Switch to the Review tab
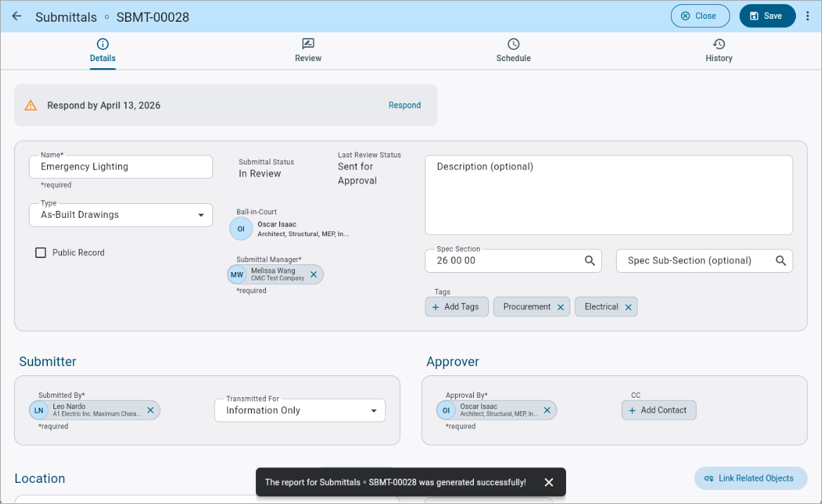This screenshot has width=822, height=504. tap(308, 51)
